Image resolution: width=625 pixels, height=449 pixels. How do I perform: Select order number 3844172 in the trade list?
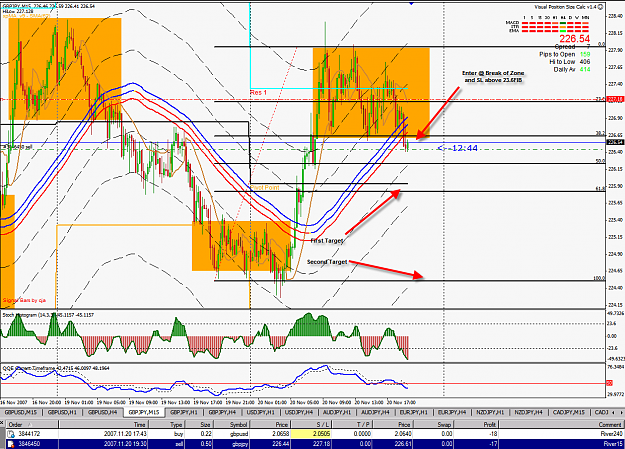(29, 434)
